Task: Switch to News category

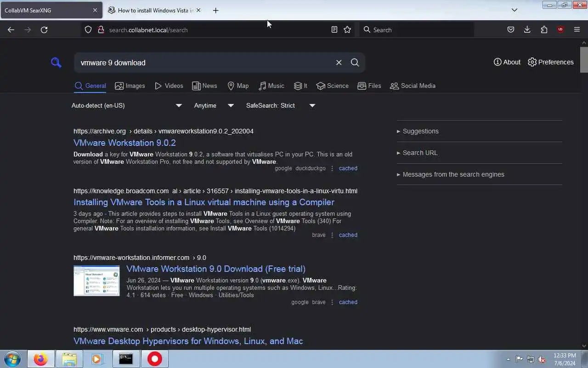Action: pyautogui.click(x=204, y=86)
